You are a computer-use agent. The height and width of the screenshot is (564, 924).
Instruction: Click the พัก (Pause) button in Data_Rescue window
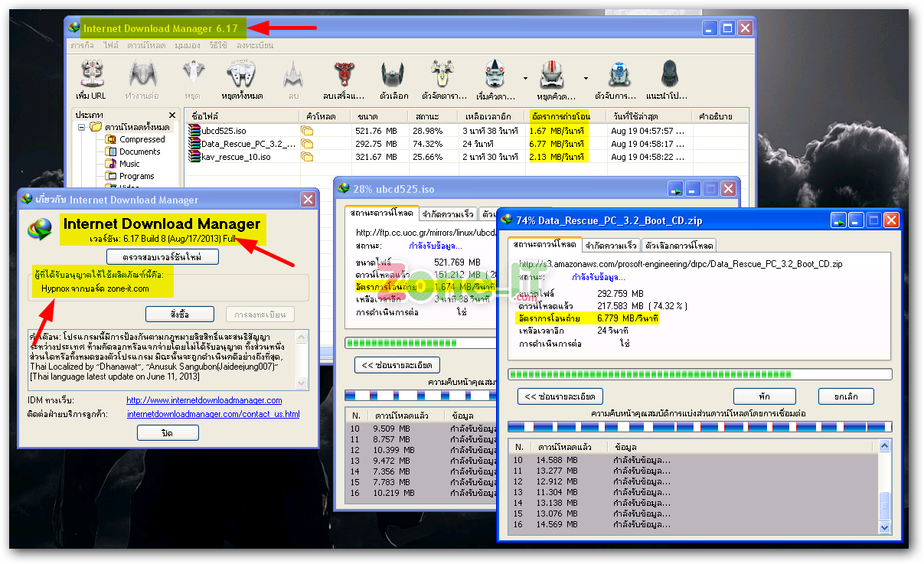pyautogui.click(x=764, y=396)
